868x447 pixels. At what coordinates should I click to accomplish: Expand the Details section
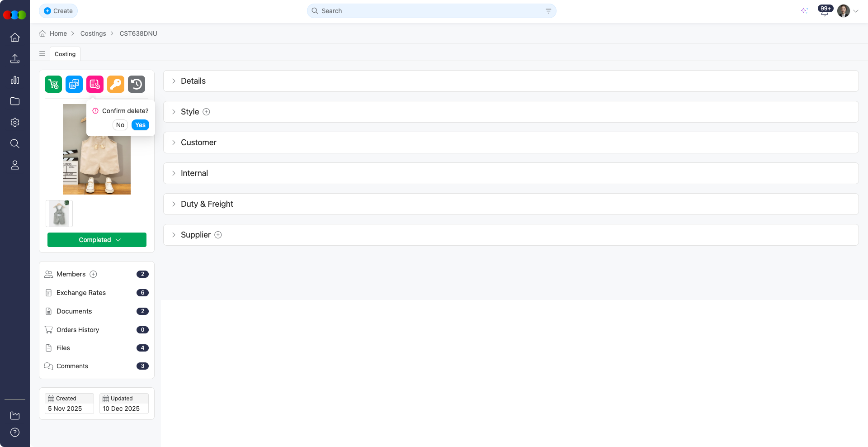[x=193, y=81]
